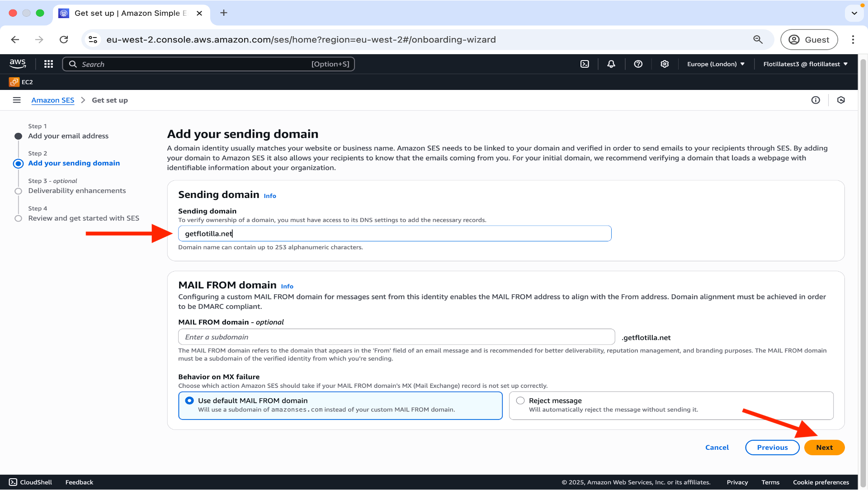Expand the Europe (London) region dropdown
868x490 pixels.
pos(716,64)
